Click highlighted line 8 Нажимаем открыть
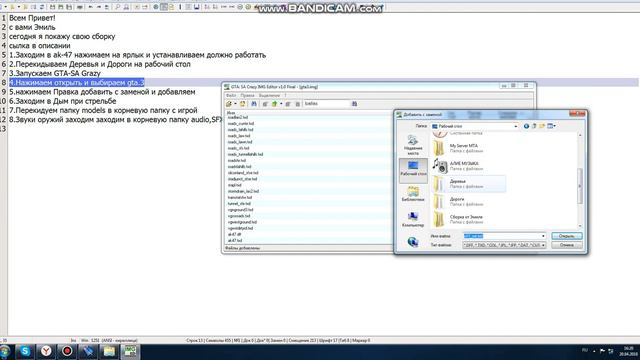Image resolution: width=640 pixels, height=360 pixels. tap(77, 82)
